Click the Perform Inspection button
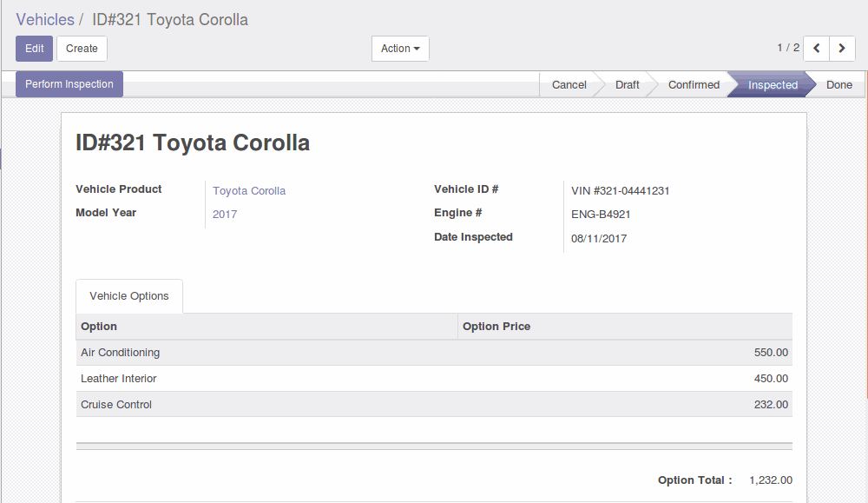 [x=69, y=84]
